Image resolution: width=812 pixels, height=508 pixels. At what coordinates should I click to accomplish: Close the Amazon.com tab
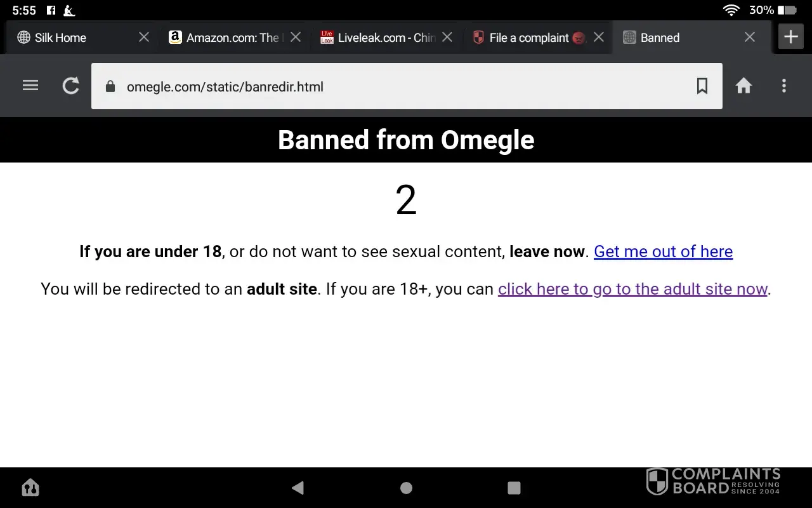(296, 37)
